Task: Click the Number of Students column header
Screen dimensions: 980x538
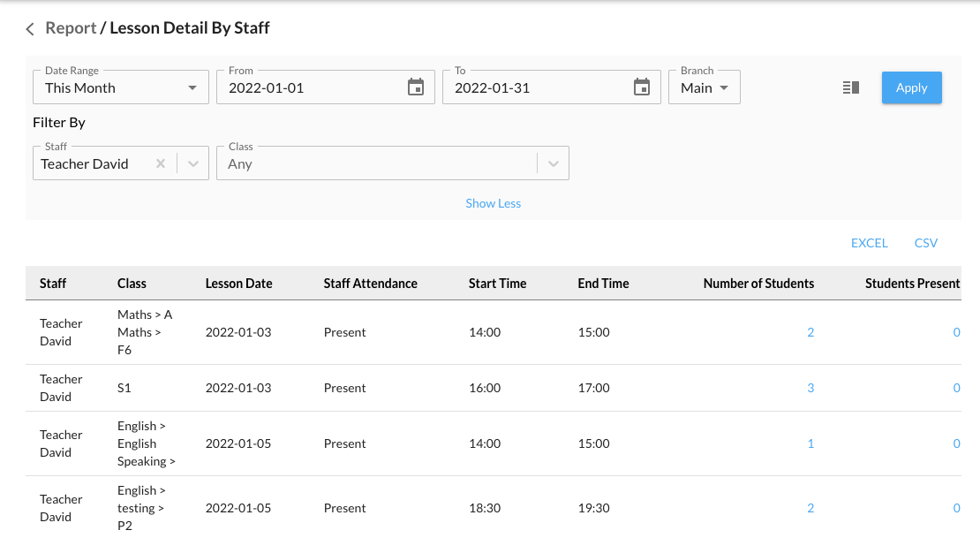Action: point(758,284)
